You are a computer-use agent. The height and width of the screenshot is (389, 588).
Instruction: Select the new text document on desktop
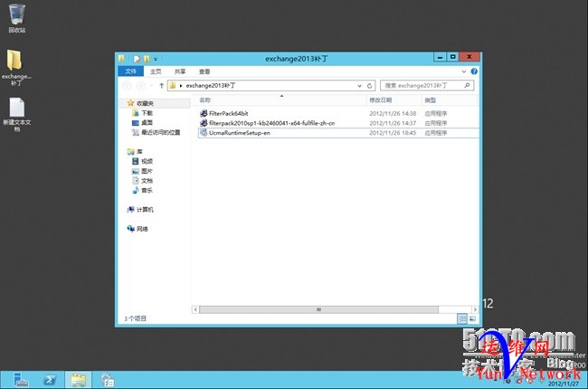17,114
